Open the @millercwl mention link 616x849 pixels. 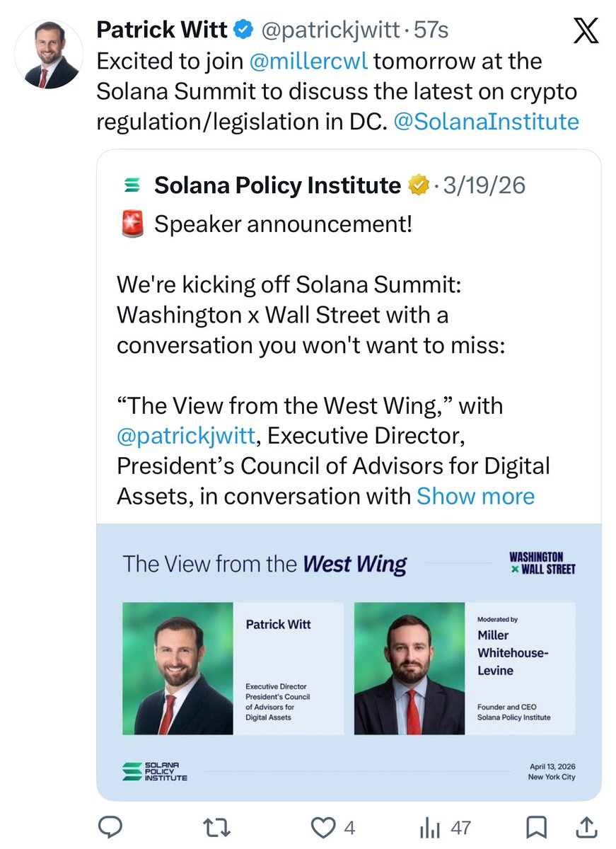tap(309, 62)
